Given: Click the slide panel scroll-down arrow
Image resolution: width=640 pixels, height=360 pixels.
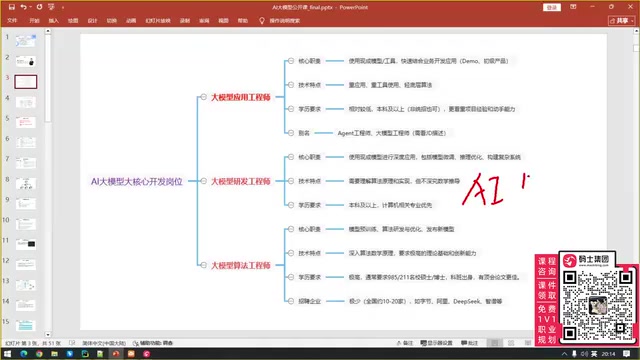Looking at the screenshot, I should point(48,335).
